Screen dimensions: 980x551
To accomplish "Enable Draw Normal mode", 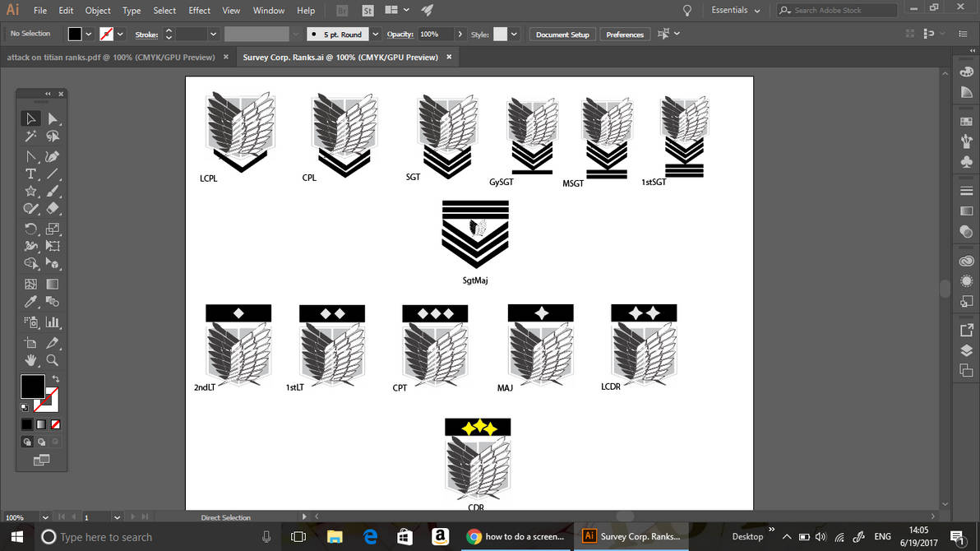I will pos(27,442).
